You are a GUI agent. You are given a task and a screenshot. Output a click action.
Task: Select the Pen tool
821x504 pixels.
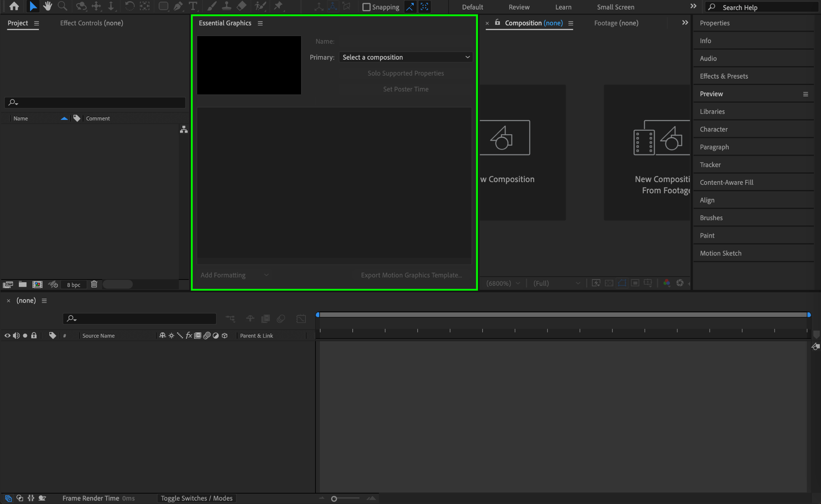pos(178,6)
